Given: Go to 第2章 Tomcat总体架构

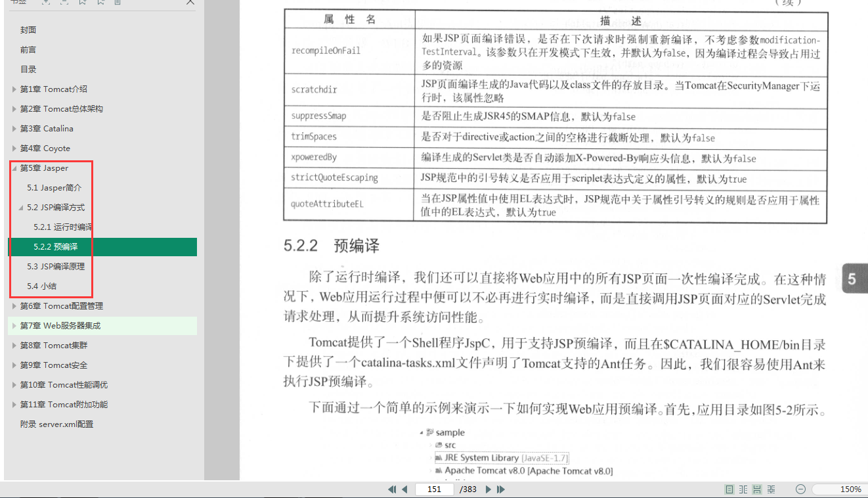Looking at the screenshot, I should coord(62,109).
